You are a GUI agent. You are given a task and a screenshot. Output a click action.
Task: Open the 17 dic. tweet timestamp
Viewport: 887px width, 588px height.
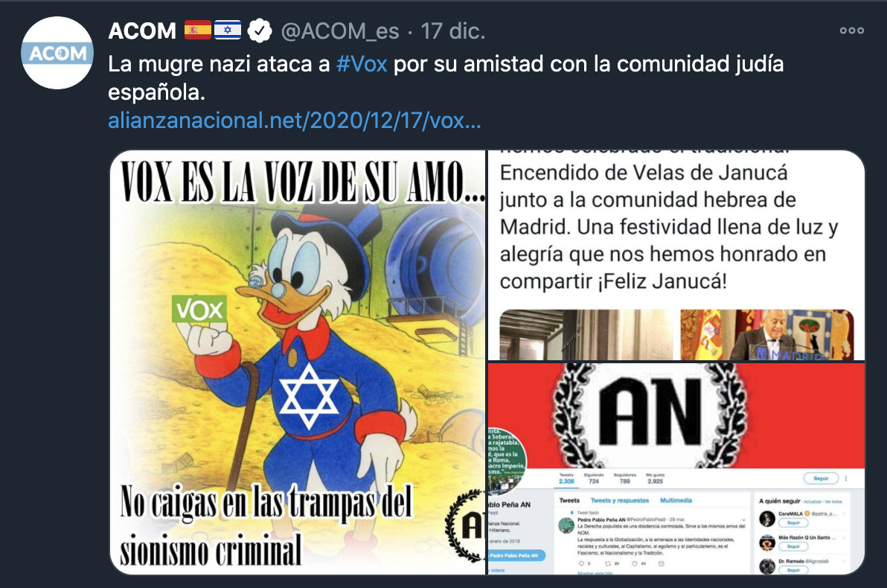click(452, 31)
